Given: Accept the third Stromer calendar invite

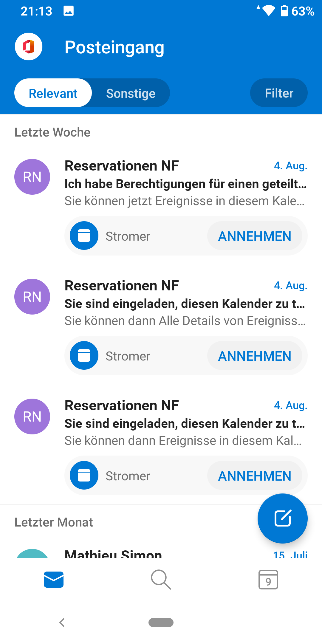Looking at the screenshot, I should [x=255, y=476].
